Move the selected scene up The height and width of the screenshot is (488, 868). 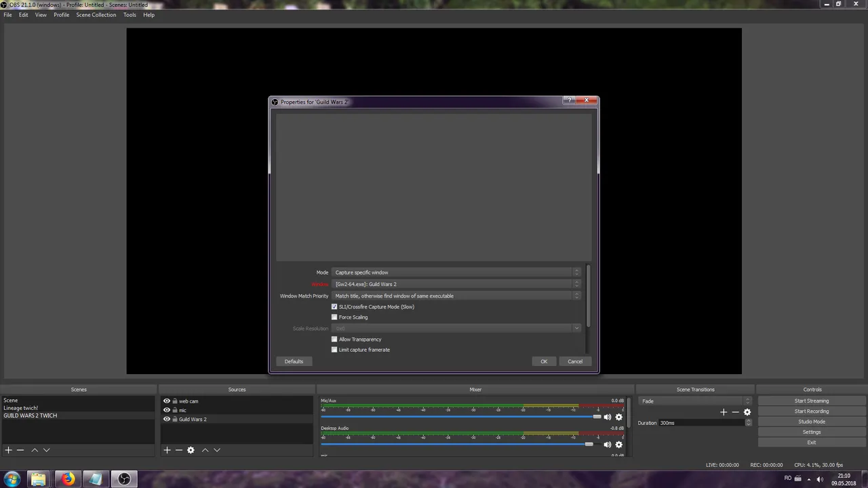35,450
